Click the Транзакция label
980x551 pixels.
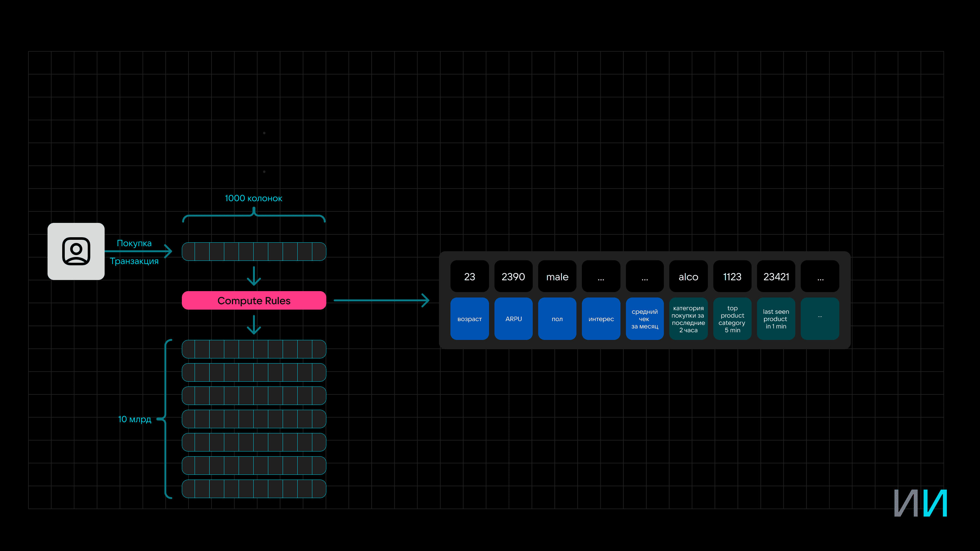click(134, 261)
